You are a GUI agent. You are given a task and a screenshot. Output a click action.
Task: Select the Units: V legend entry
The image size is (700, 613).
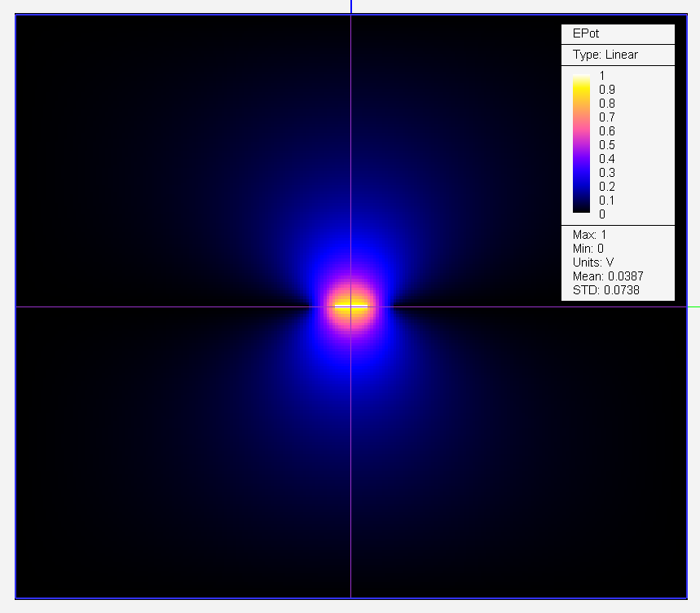point(593,262)
